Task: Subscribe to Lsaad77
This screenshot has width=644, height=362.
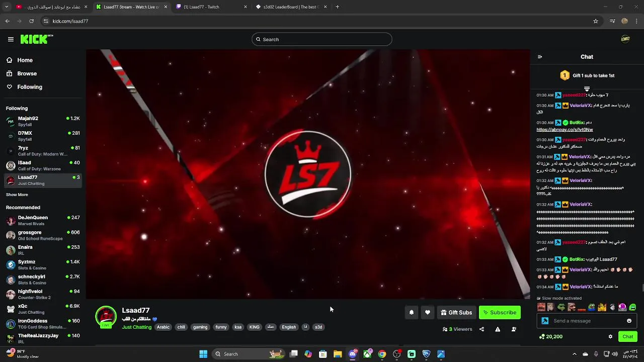Action: [x=500, y=312]
